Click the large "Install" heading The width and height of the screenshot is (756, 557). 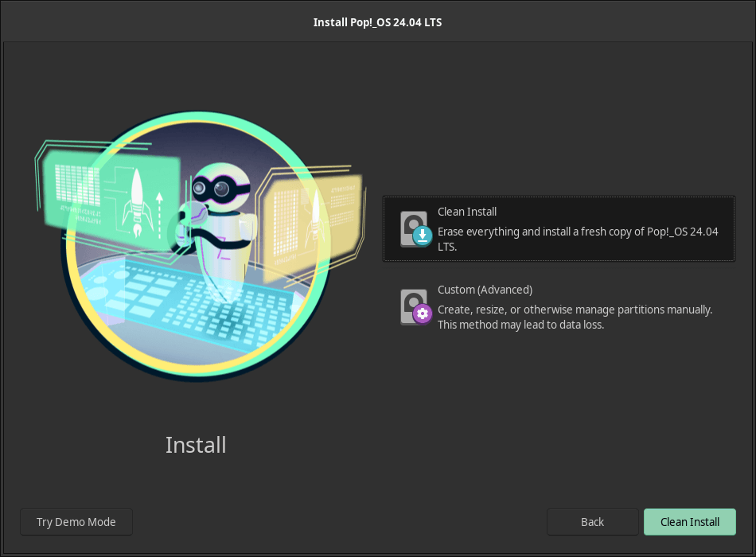click(x=196, y=445)
